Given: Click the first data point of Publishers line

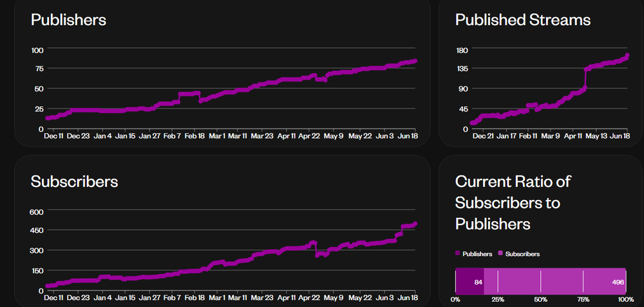Looking at the screenshot, I should point(47,118).
